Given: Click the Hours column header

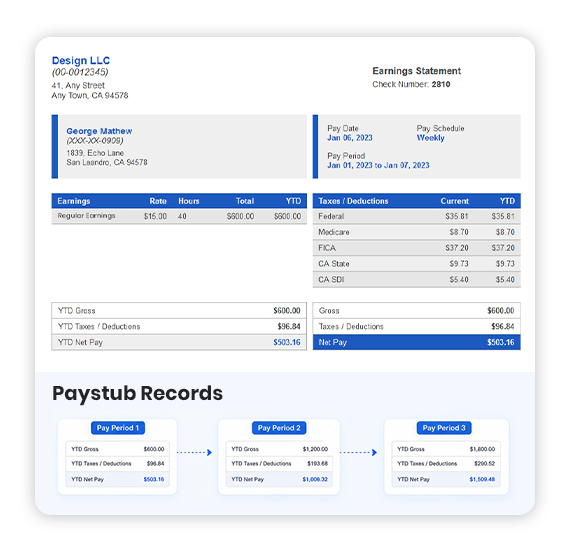Looking at the screenshot, I should [x=189, y=201].
